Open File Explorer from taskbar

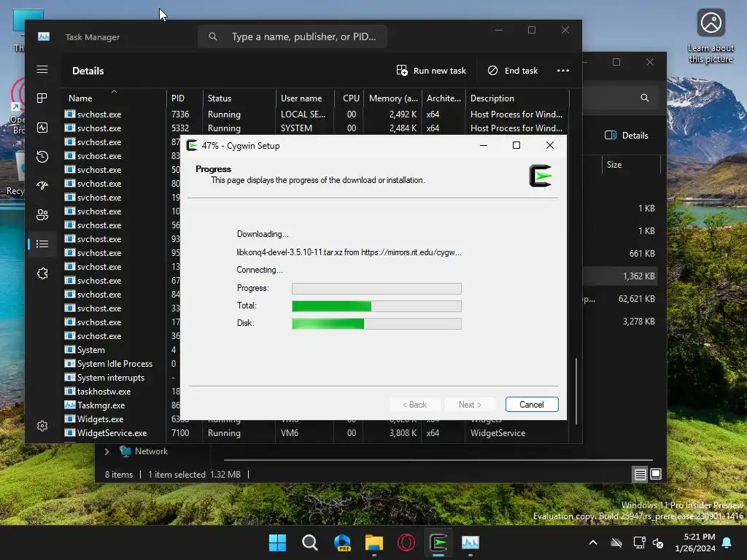[x=374, y=542]
